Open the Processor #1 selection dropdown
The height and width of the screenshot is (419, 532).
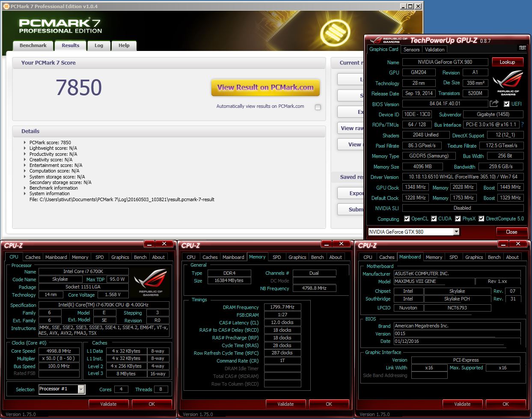click(81, 389)
